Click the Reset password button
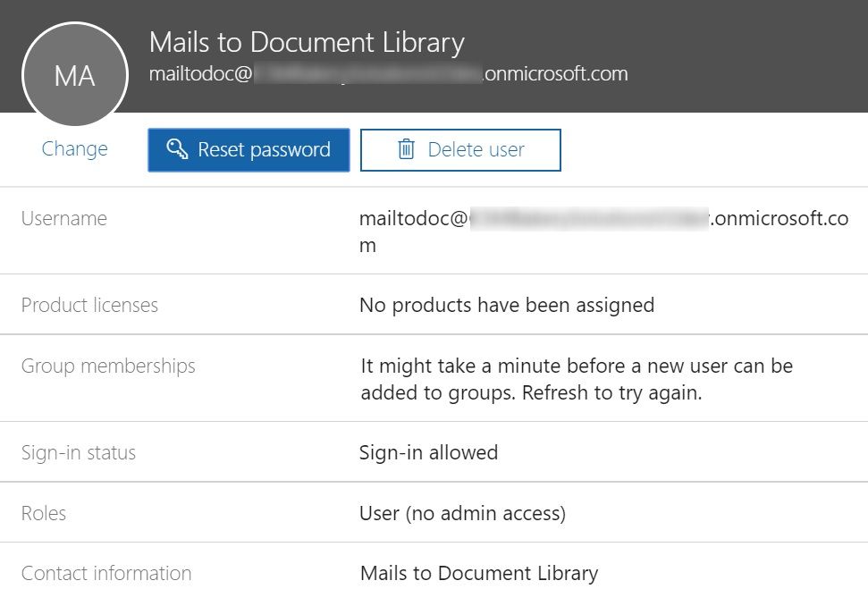 click(249, 150)
